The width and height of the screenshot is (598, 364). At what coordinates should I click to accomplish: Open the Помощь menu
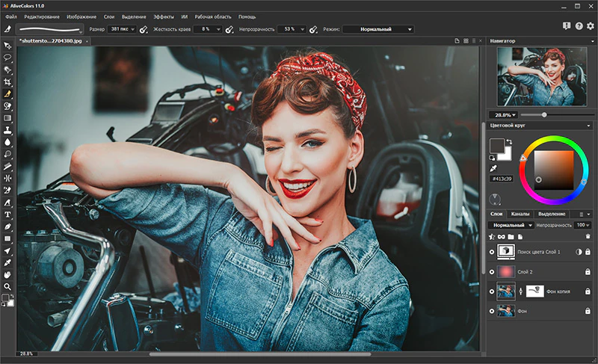pyautogui.click(x=247, y=16)
